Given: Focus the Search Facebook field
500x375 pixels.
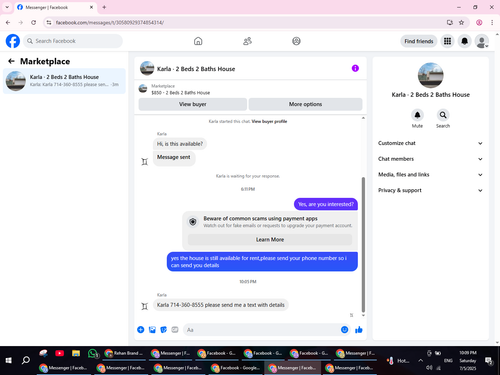Looking at the screenshot, I should 73,41.
